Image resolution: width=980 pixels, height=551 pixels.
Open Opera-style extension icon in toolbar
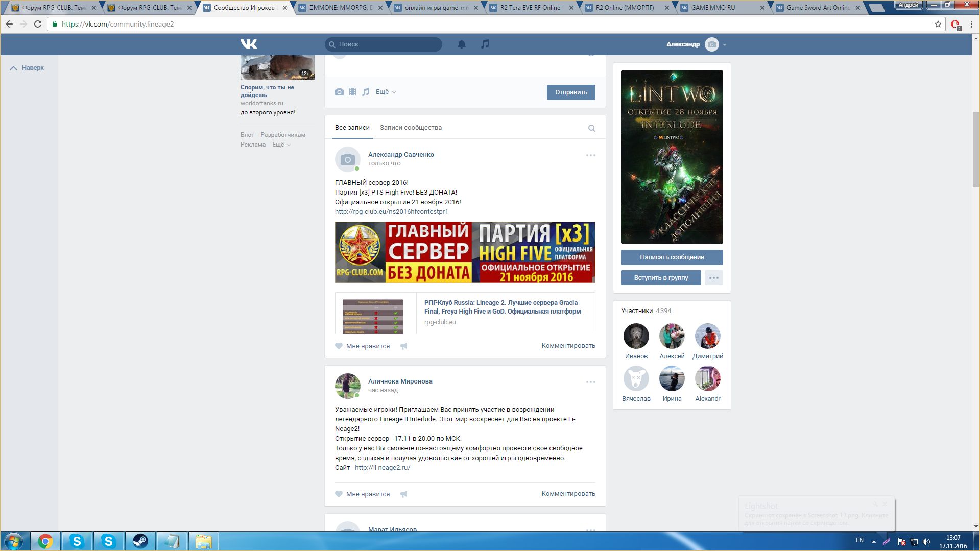955,25
